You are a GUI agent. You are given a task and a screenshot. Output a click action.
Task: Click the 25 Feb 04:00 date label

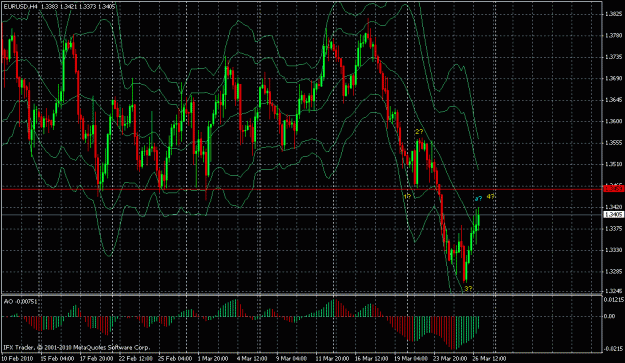[x=175, y=358]
